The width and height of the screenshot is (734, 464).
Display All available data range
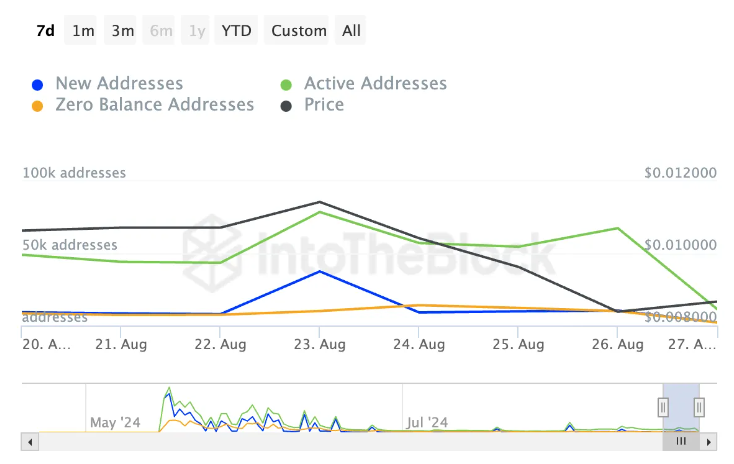coord(351,30)
